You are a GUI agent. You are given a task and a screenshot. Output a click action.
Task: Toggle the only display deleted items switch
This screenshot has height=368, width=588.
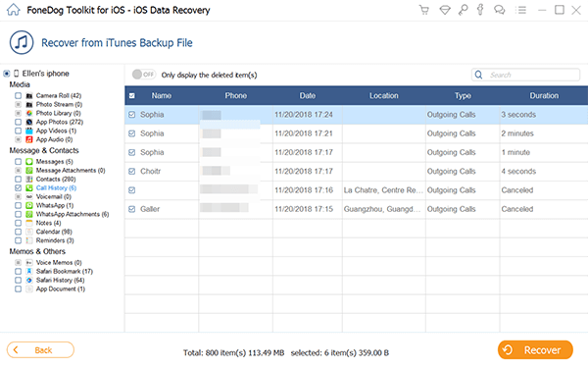tap(144, 75)
